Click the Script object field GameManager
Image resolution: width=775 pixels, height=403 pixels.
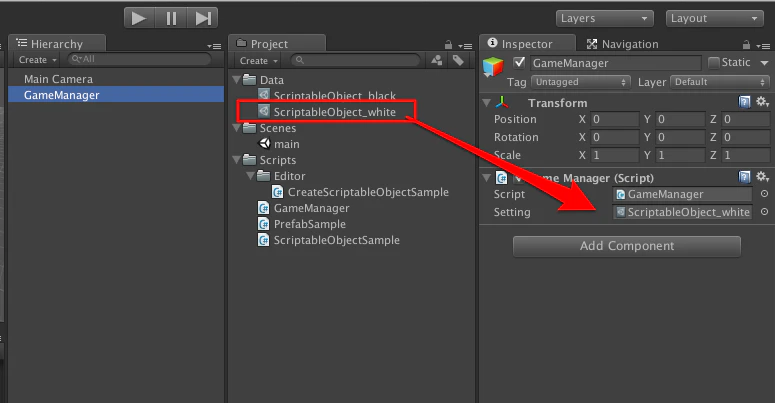(682, 194)
